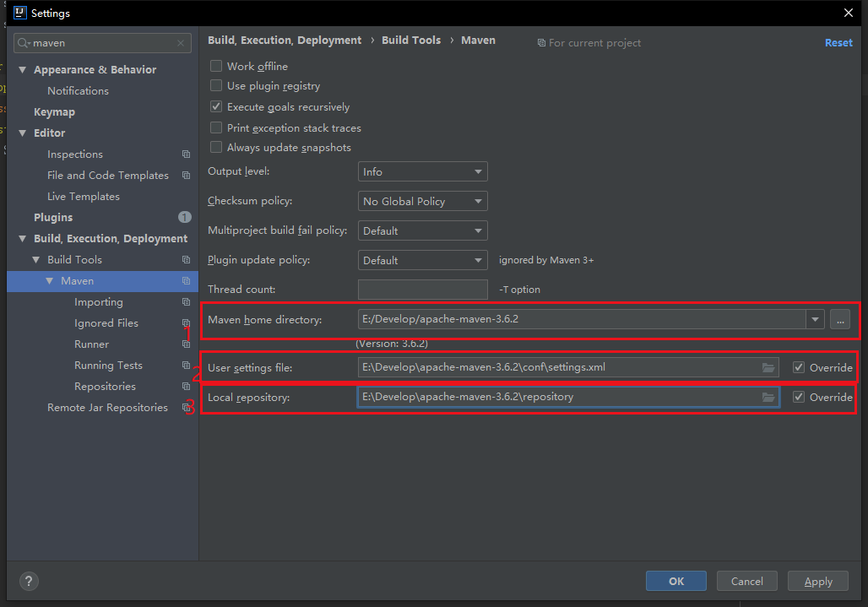Toggle Override for Local repository
This screenshot has height=607, width=868.
coord(798,398)
